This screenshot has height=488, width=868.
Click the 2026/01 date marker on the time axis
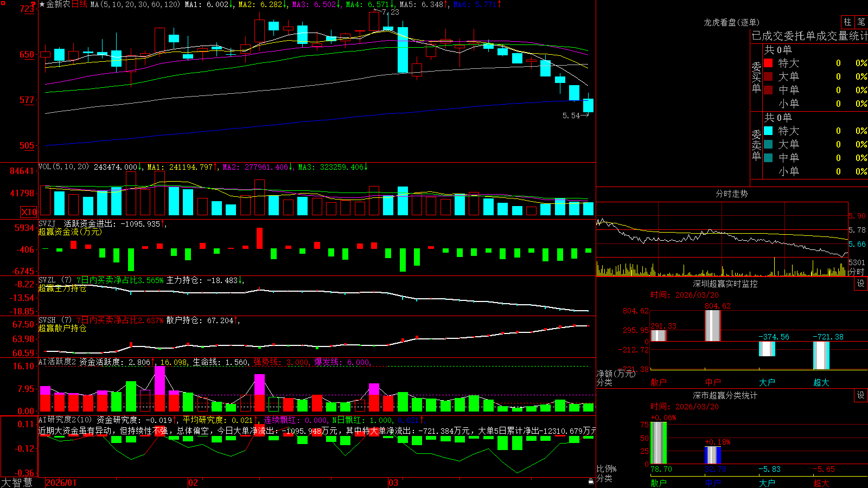pos(61,483)
